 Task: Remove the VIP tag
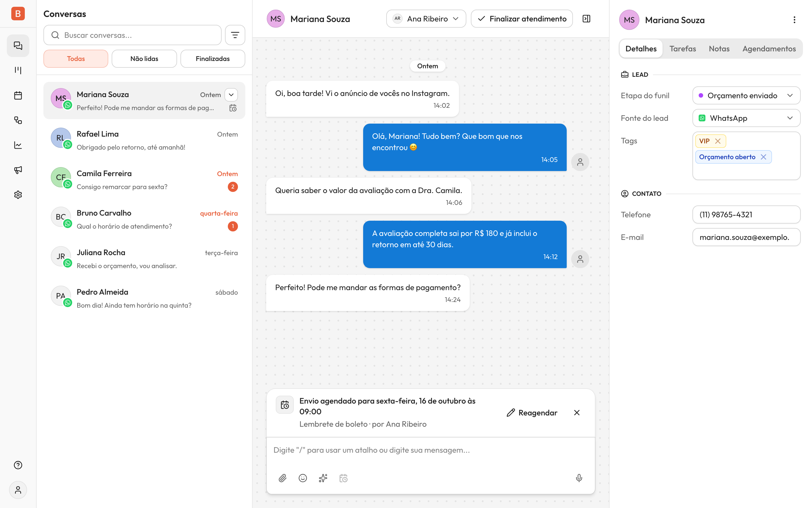(718, 141)
